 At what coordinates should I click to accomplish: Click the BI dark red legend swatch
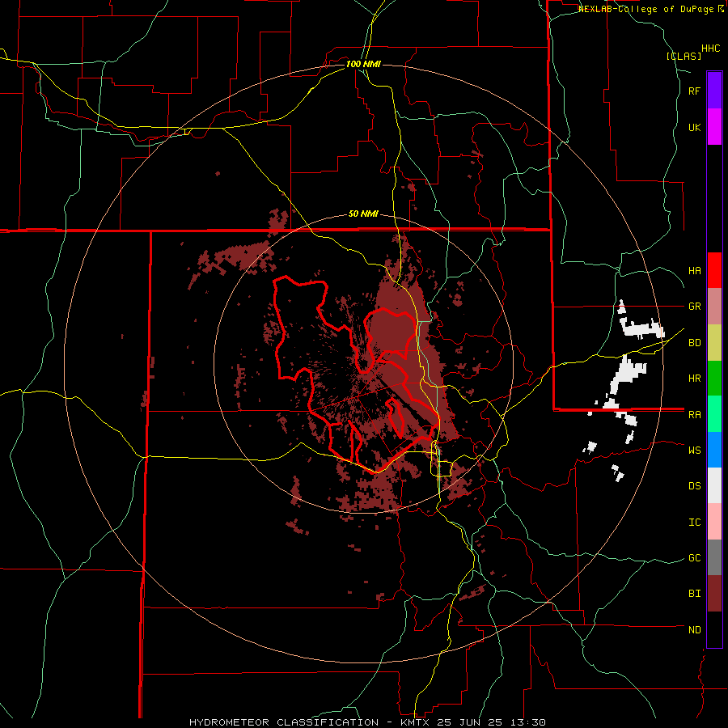point(714,594)
